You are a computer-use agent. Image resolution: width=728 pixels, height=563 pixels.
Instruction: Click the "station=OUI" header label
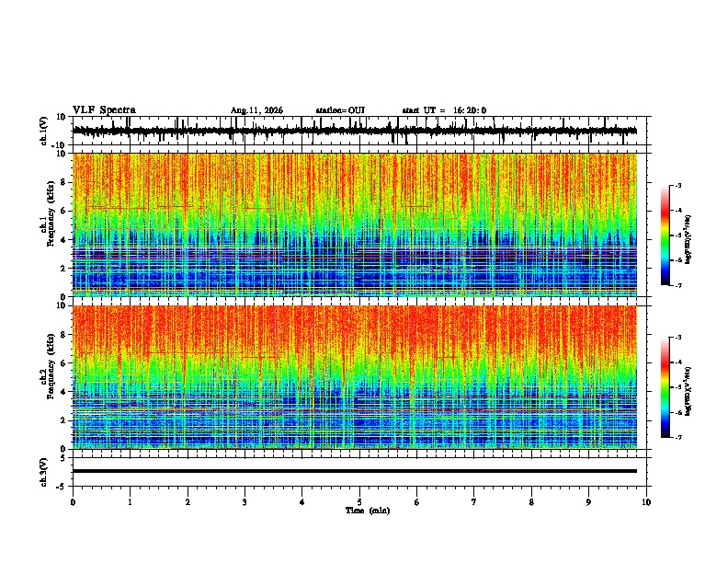pos(340,110)
